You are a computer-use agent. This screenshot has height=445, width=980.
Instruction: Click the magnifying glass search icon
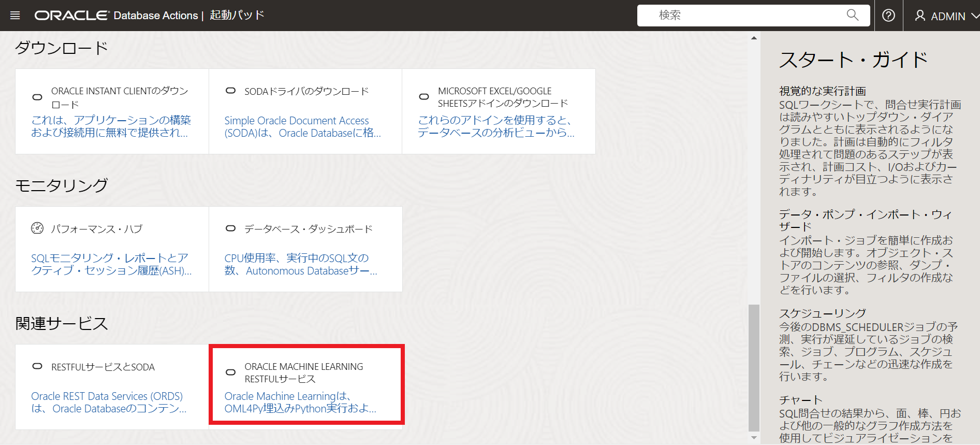(852, 15)
